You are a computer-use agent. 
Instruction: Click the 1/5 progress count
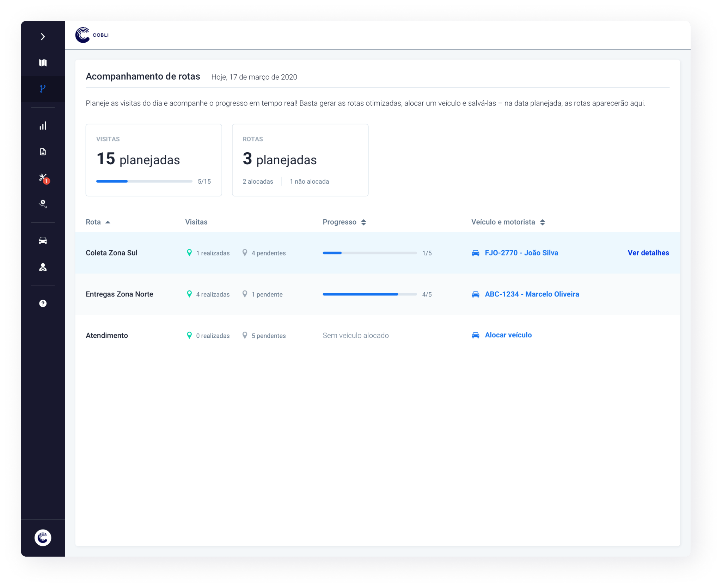[427, 253]
